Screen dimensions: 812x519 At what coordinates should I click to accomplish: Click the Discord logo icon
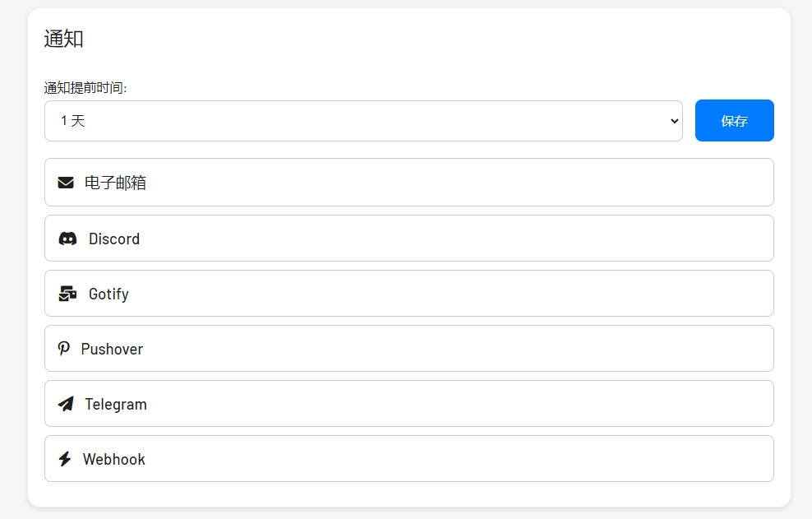click(x=67, y=239)
